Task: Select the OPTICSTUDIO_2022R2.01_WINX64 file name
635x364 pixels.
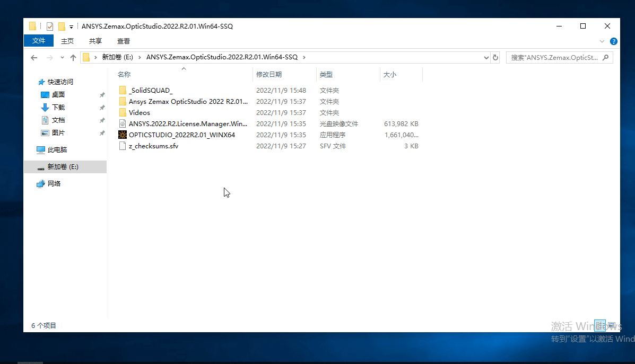Action: [182, 135]
